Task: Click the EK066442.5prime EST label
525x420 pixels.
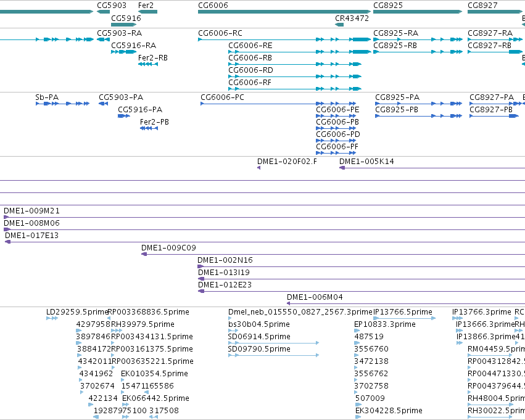Action: tap(155, 398)
